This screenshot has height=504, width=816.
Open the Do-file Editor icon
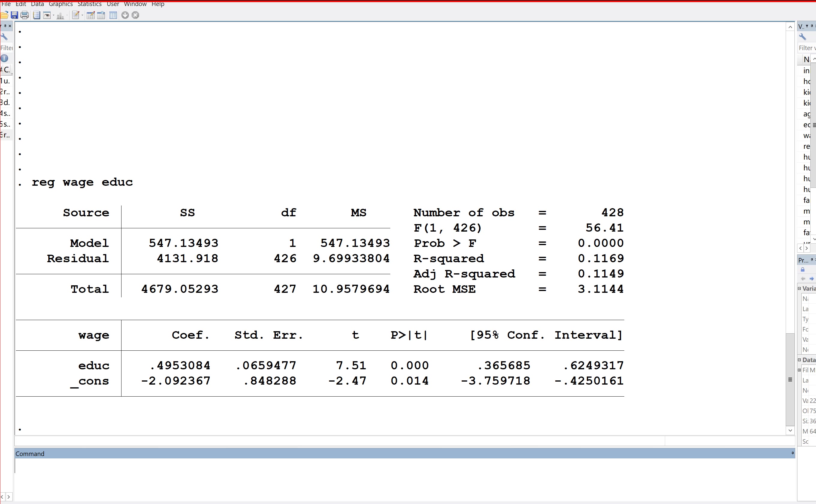pos(76,15)
